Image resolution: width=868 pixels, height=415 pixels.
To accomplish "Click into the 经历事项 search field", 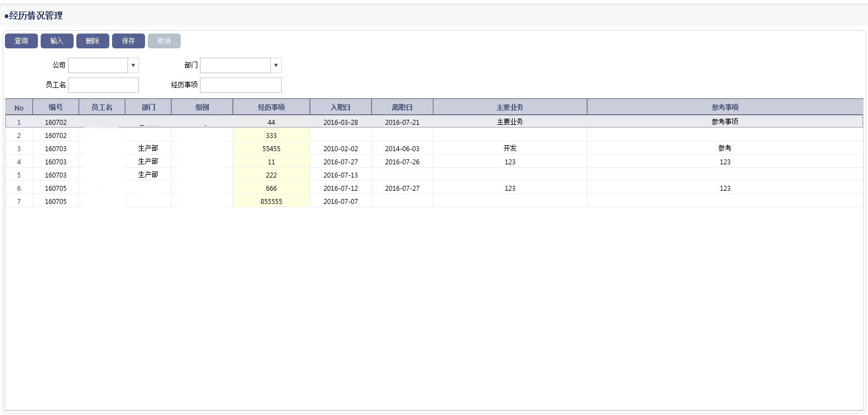I will (241, 85).
